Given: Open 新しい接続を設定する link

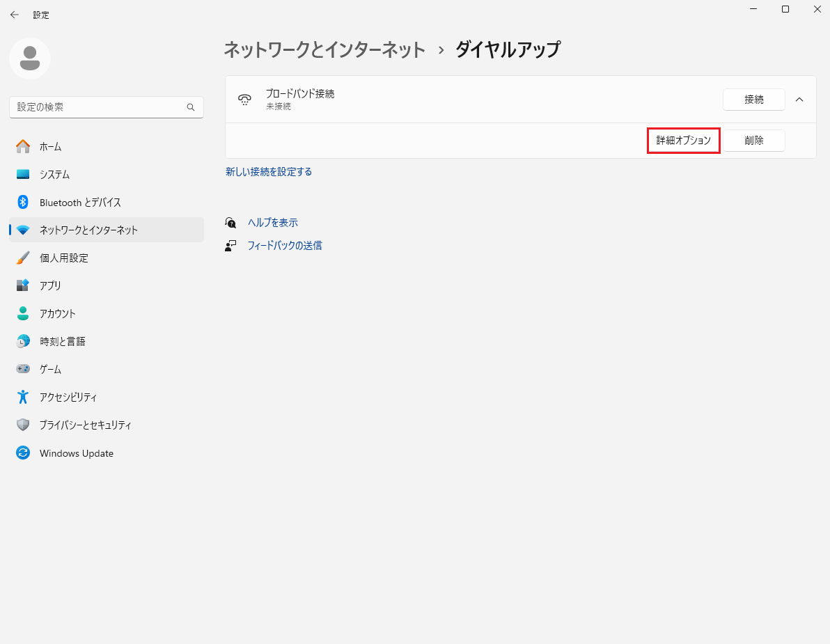Looking at the screenshot, I should [x=269, y=171].
